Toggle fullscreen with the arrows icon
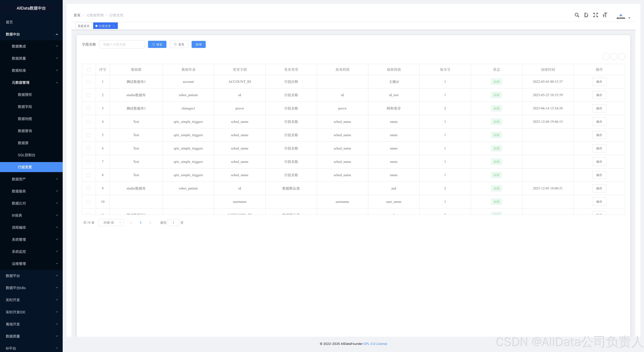Screen dimensions: 644x352 (x=596, y=15)
